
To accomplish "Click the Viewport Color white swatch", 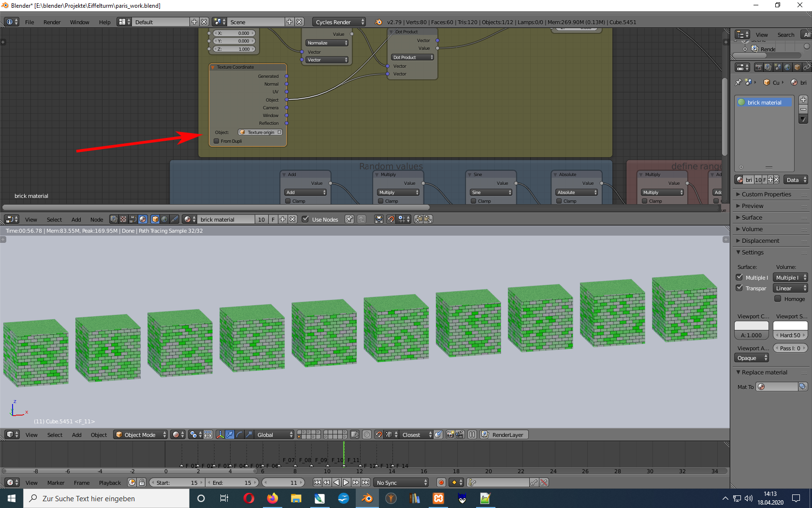I will pyautogui.click(x=751, y=326).
